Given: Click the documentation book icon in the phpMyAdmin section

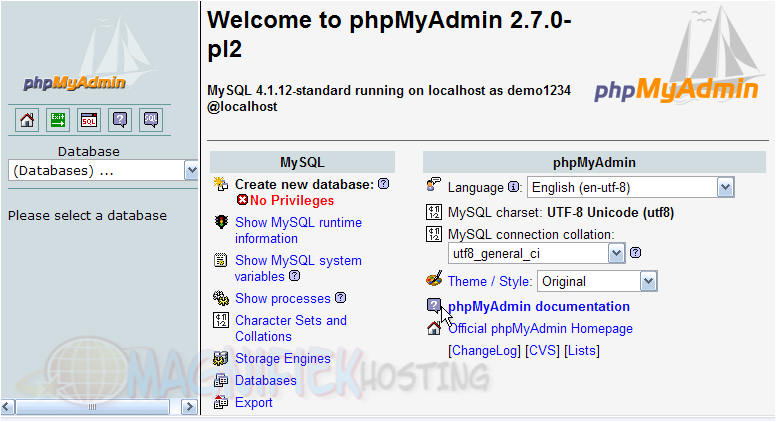Looking at the screenshot, I should point(434,305).
